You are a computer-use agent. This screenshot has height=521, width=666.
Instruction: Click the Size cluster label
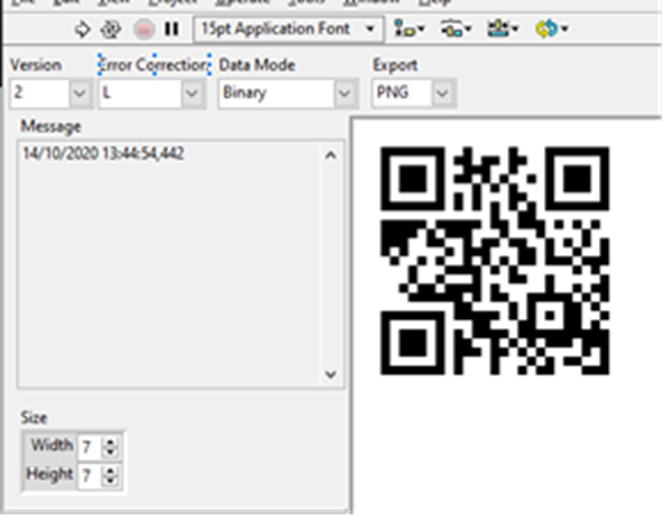34,418
